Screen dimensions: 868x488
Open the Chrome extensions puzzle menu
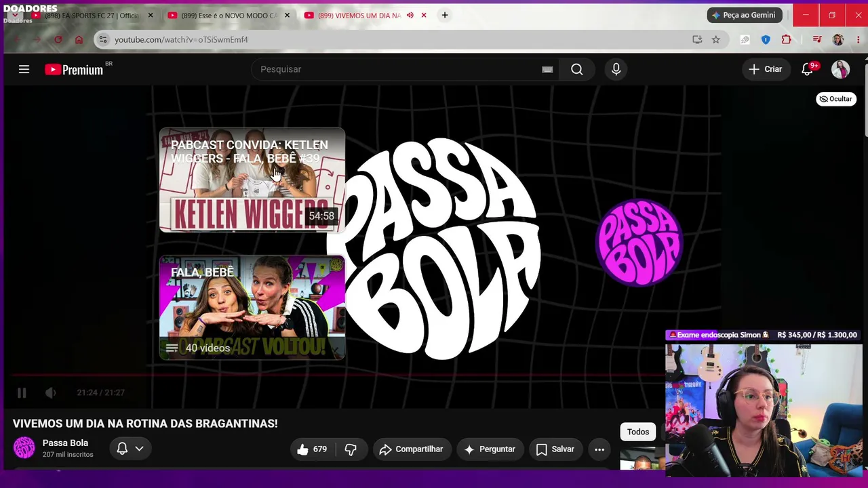pyautogui.click(x=787, y=40)
